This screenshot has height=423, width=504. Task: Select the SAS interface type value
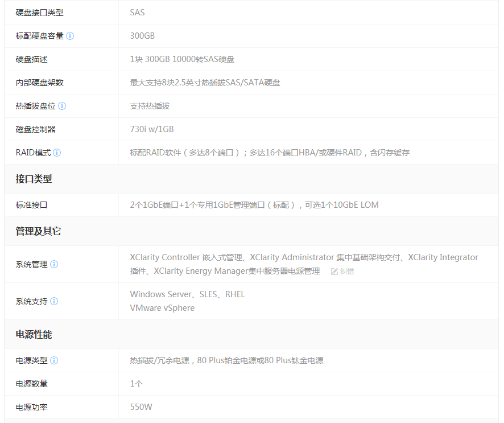[x=137, y=13]
